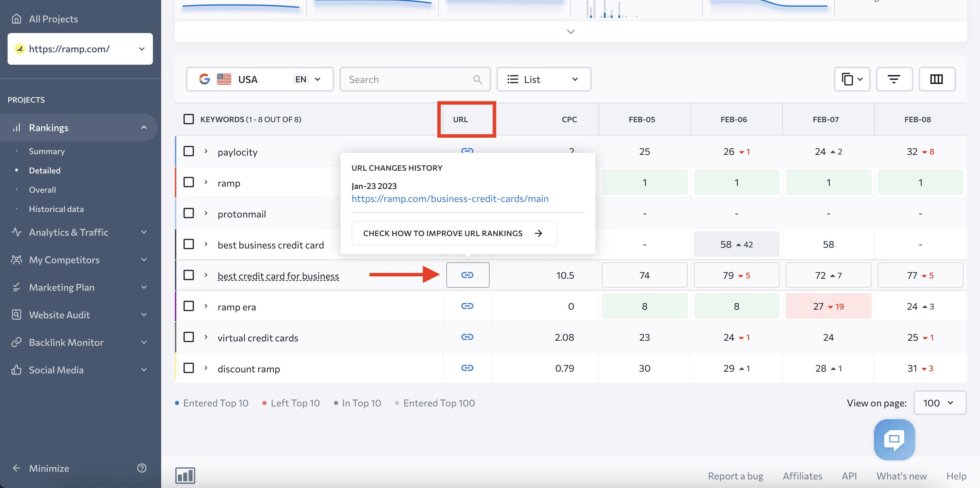Open the Rankings bar chart icon

[17, 127]
